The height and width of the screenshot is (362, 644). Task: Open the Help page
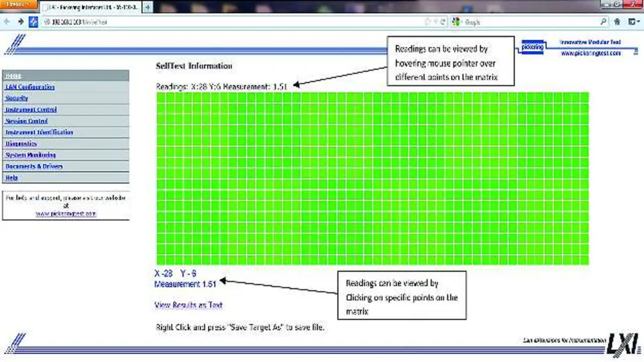pos(12,178)
